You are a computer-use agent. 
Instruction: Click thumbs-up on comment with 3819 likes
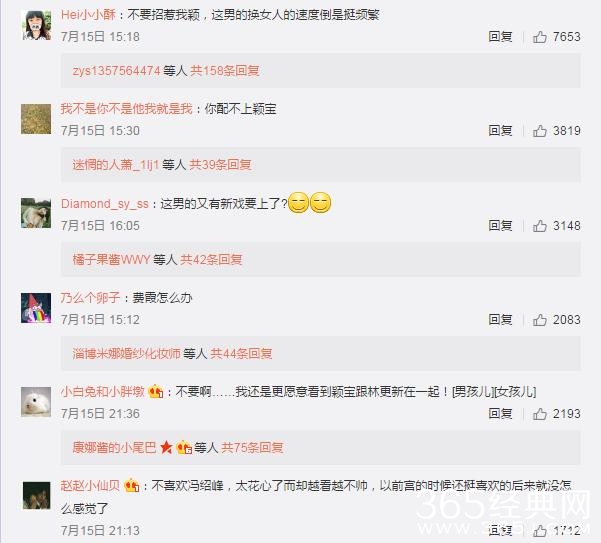[540, 131]
